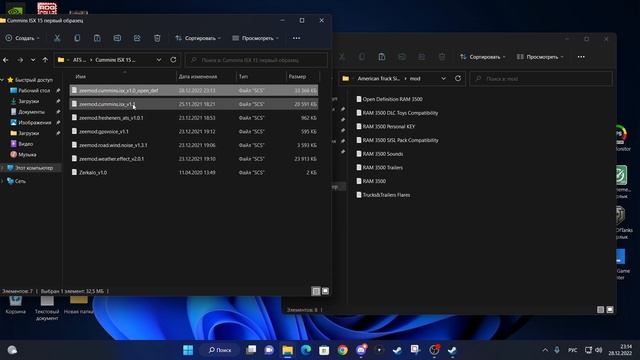Open the Сортировать dropdown in the back mod window
This screenshot has width=640, height=360.
point(482,57)
